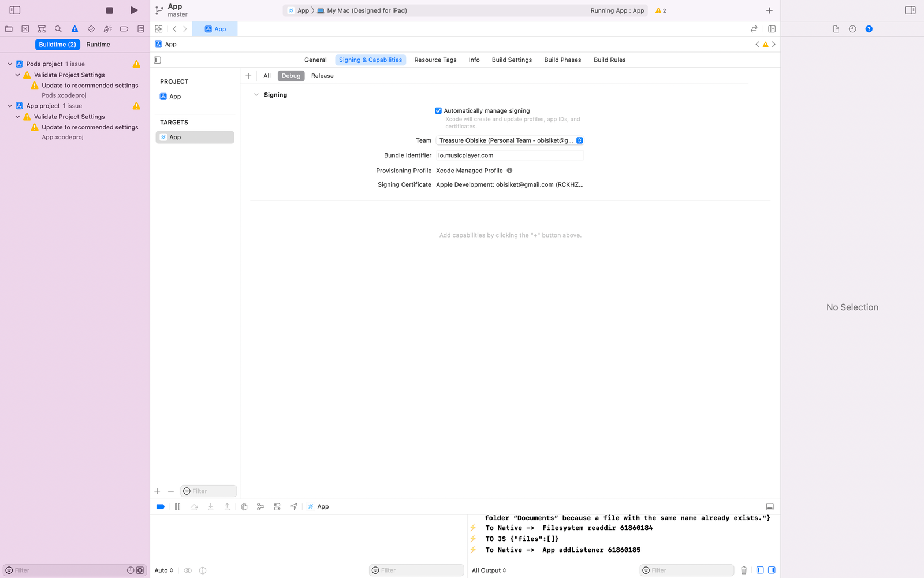Image resolution: width=924 pixels, height=578 pixels.
Task: Go forward in editor history
Action: coord(185,29)
